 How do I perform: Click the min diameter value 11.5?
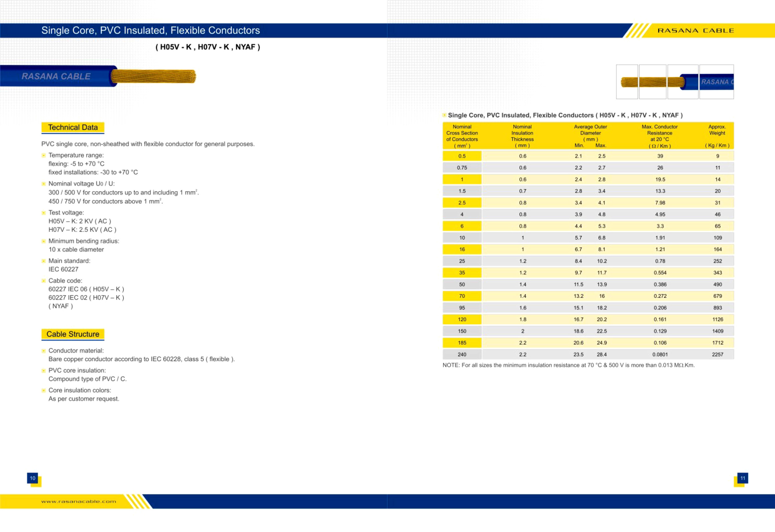(x=578, y=285)
